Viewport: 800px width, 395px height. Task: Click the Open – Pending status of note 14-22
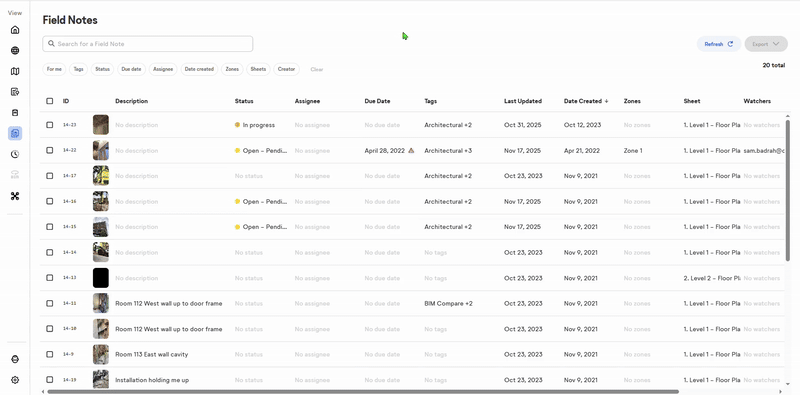coord(261,151)
